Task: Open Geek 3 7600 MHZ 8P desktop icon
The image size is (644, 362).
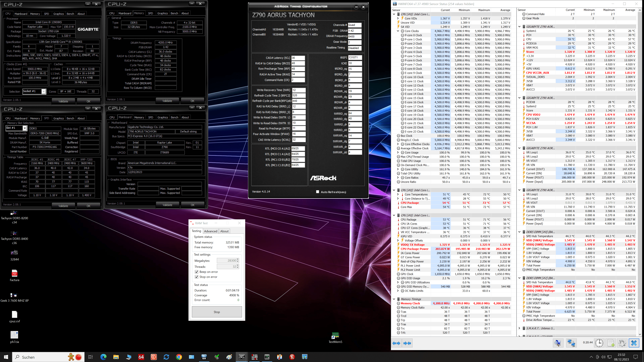Action: (14, 297)
